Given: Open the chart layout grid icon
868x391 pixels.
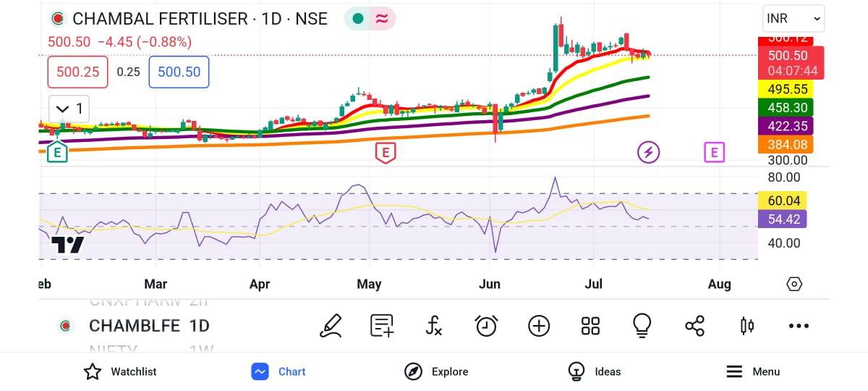Looking at the screenshot, I should coord(590,326).
